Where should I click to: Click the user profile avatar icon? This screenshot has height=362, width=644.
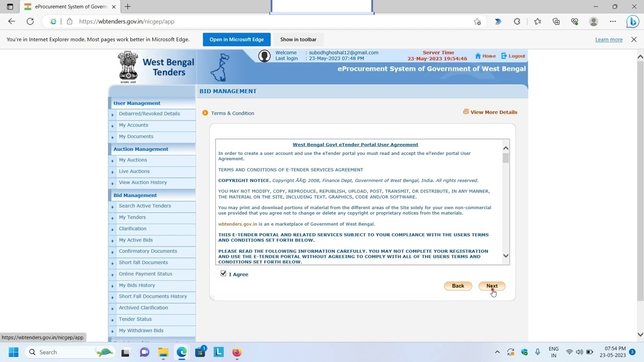pyautogui.click(x=264, y=56)
